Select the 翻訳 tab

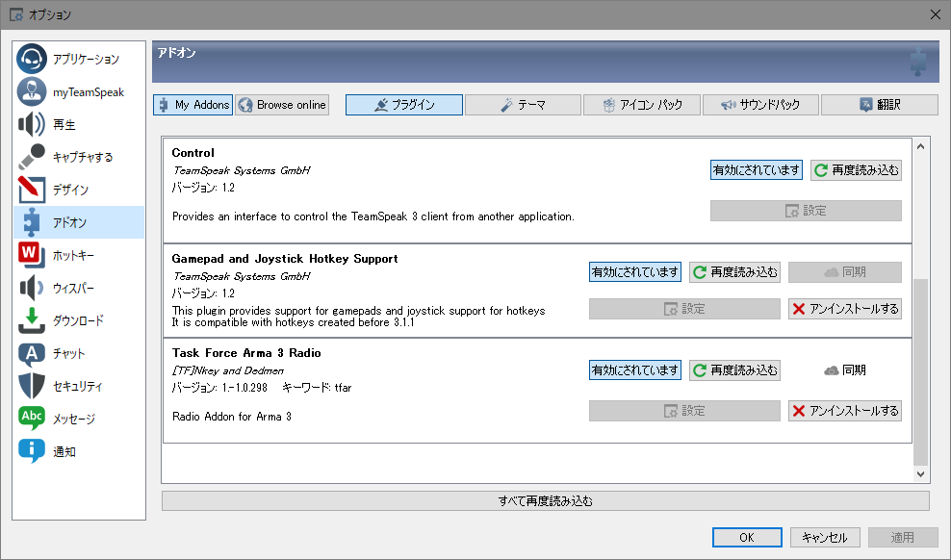click(880, 105)
